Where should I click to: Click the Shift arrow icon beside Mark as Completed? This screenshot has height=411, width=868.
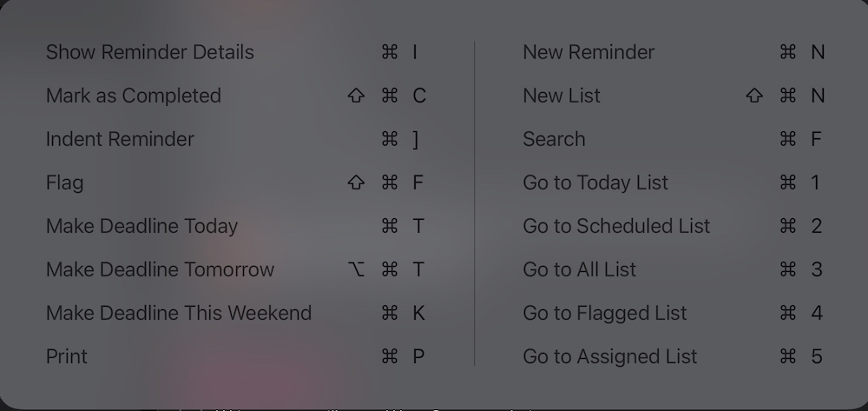[356, 96]
